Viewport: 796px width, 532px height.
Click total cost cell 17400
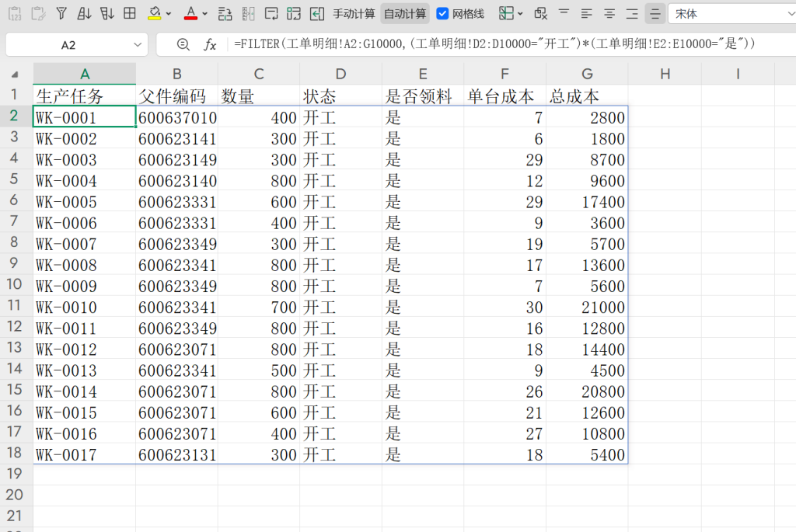[587, 201]
